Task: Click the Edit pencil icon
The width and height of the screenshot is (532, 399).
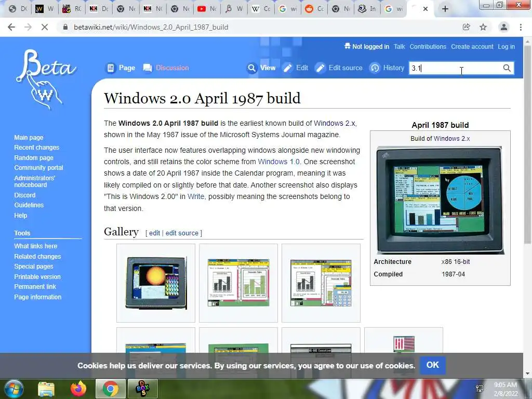Action: tap(287, 68)
